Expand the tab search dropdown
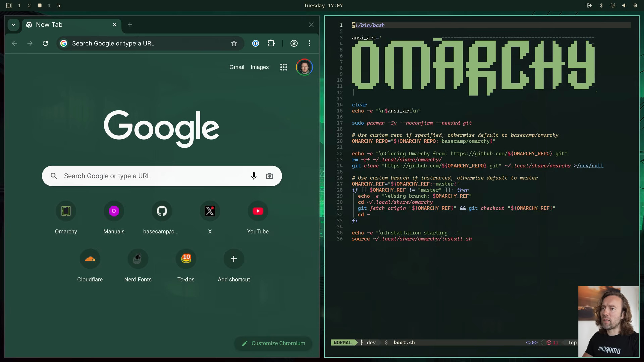644x362 pixels. point(13,25)
